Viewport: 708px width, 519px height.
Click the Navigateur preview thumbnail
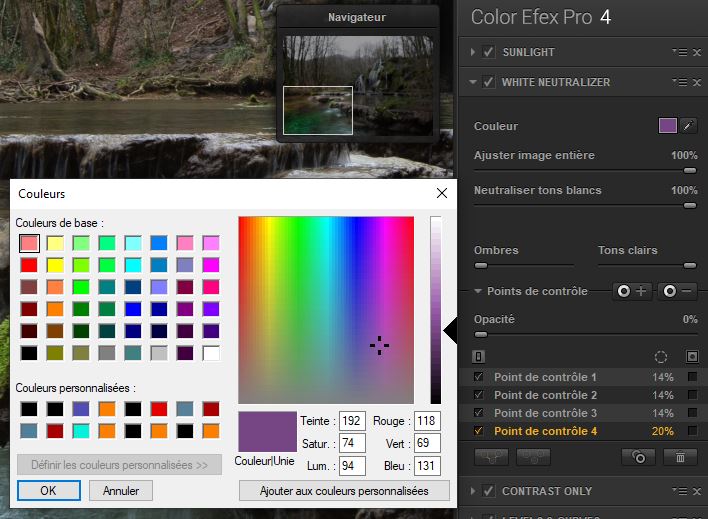point(358,86)
